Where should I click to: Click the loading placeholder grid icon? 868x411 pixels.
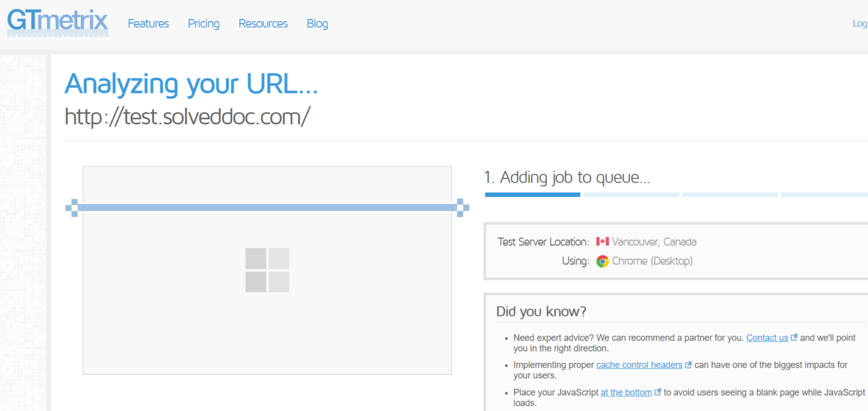(x=267, y=269)
